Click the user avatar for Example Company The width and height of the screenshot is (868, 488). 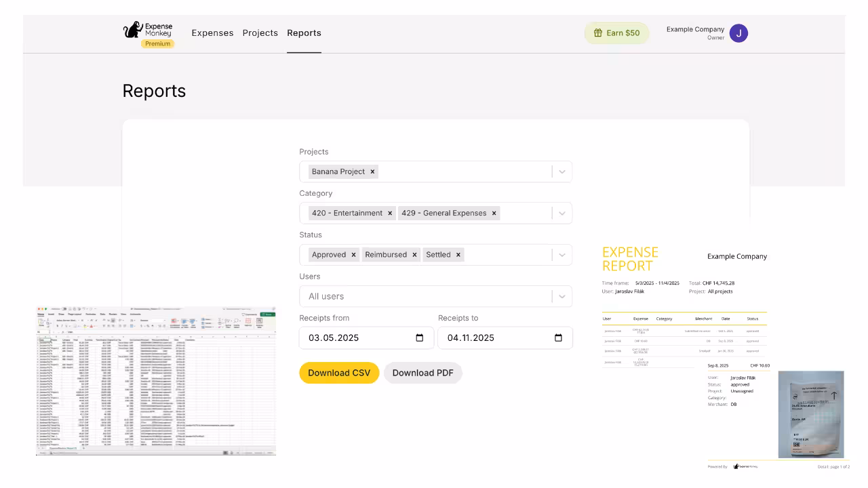tap(738, 33)
